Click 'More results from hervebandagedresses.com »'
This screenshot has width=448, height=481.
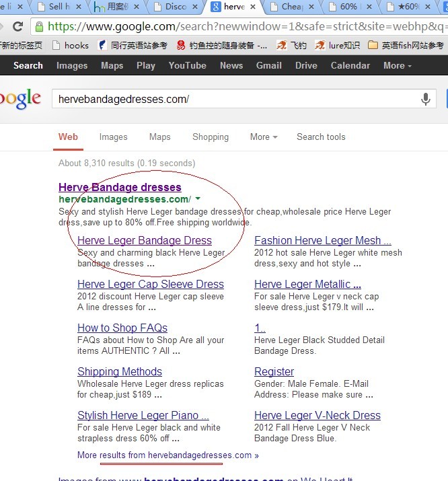(168, 455)
